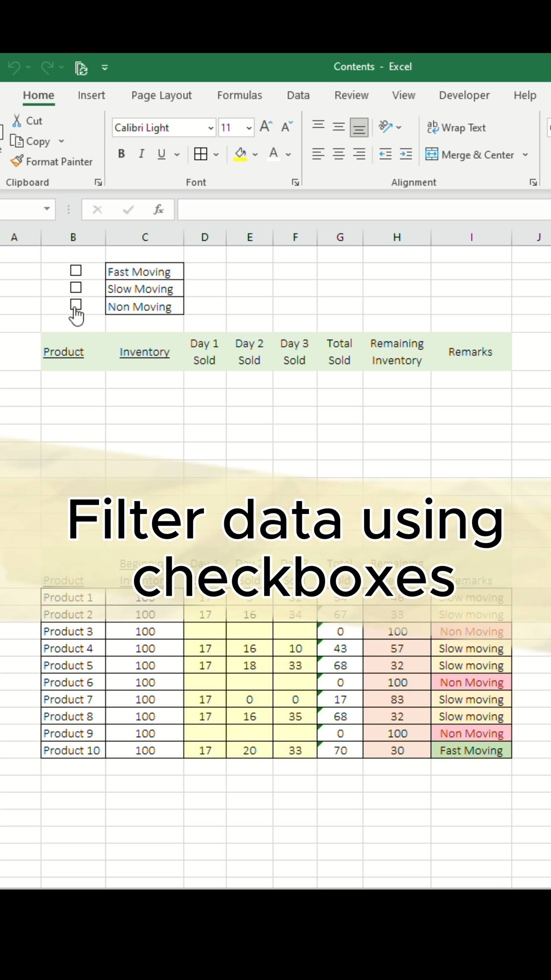The image size is (551, 980).
Task: Click Center alignment icon
Action: click(x=339, y=154)
